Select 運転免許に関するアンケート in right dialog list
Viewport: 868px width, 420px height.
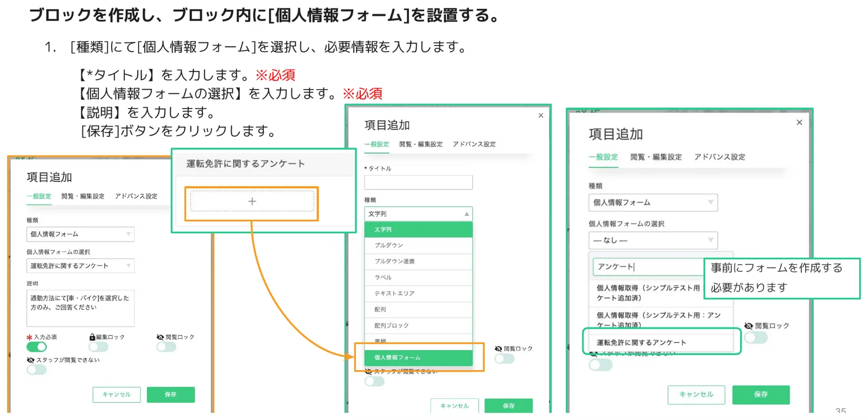pos(661,342)
